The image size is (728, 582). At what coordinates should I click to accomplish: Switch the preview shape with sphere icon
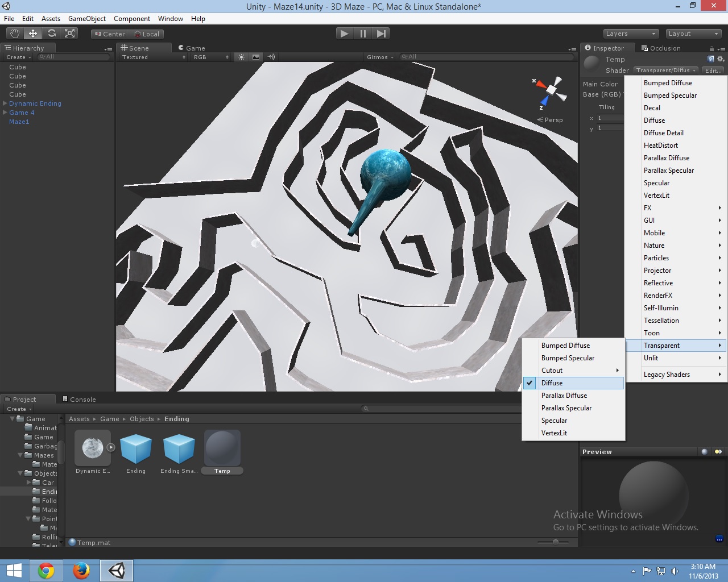coord(705,452)
